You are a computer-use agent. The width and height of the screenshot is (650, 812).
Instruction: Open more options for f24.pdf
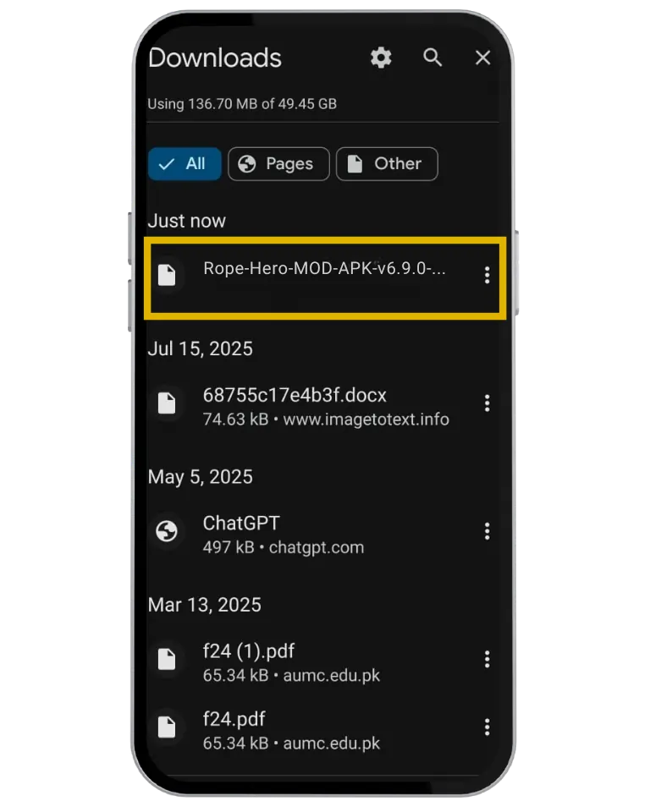point(487,727)
